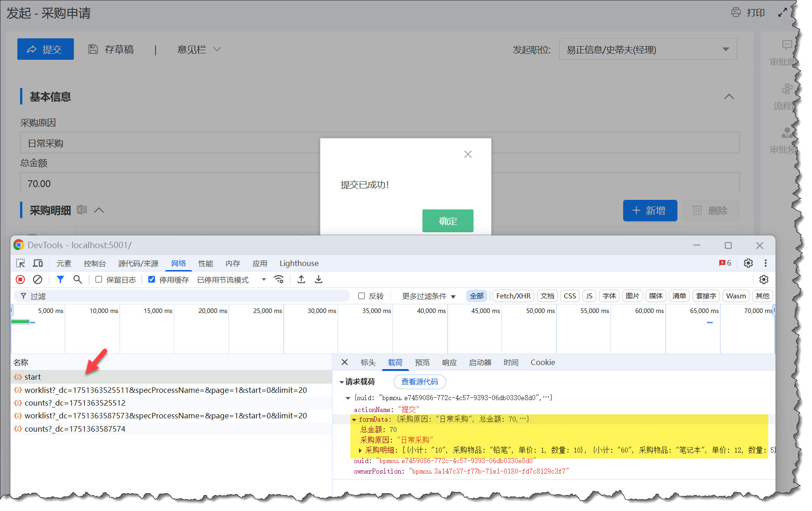Open the 控制台 panel tab
This screenshot has height=511, width=812.
pyautogui.click(x=94, y=263)
